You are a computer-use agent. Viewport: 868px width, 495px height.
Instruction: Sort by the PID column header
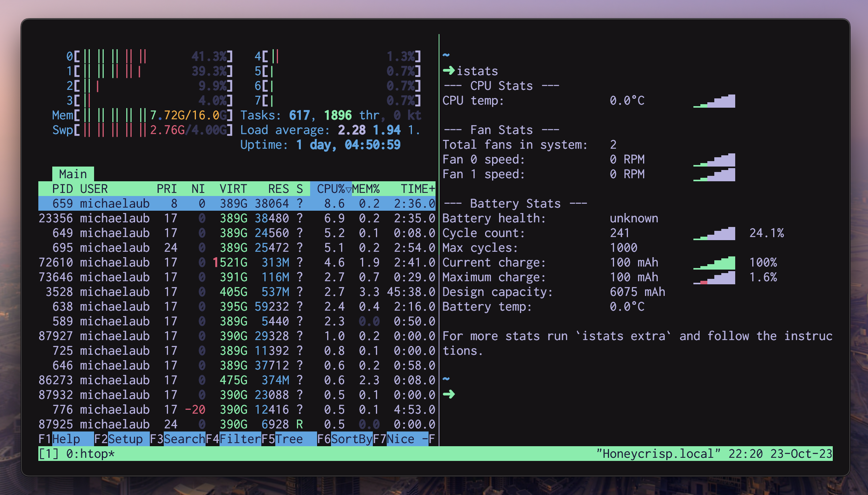click(63, 189)
